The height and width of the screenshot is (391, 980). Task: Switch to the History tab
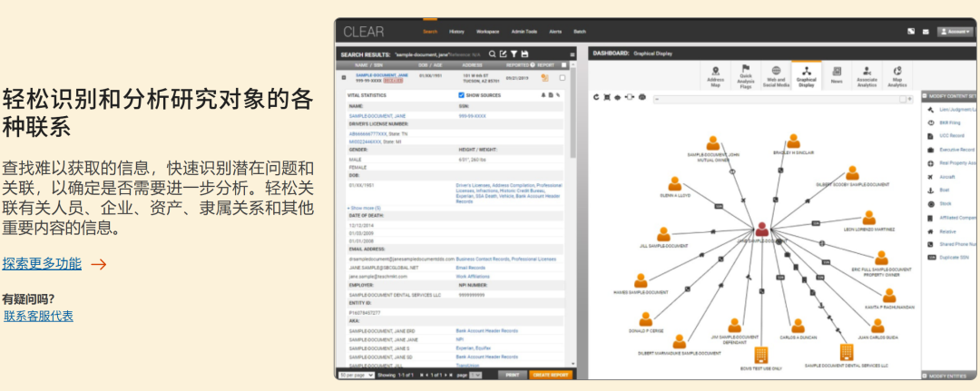point(456,32)
